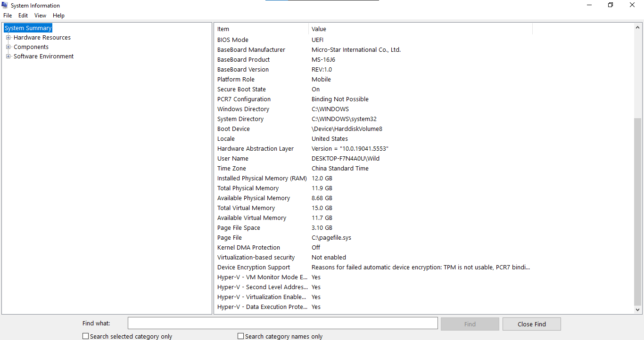Expand the Software Environment node
The width and height of the screenshot is (644, 340).
point(8,57)
